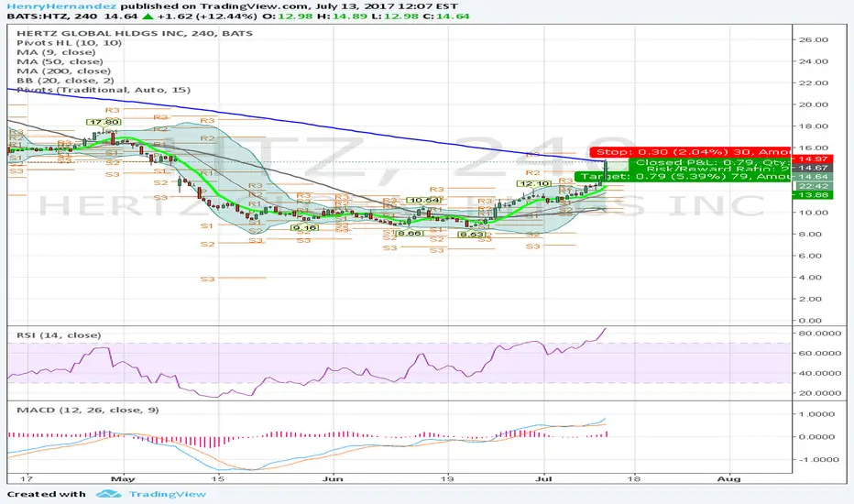Click the open value 'O:12.98'
This screenshot has width=854, height=504.
[x=288, y=16]
